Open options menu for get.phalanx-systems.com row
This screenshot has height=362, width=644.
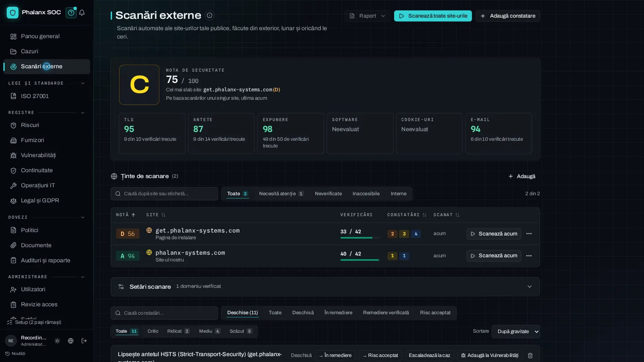(x=529, y=234)
